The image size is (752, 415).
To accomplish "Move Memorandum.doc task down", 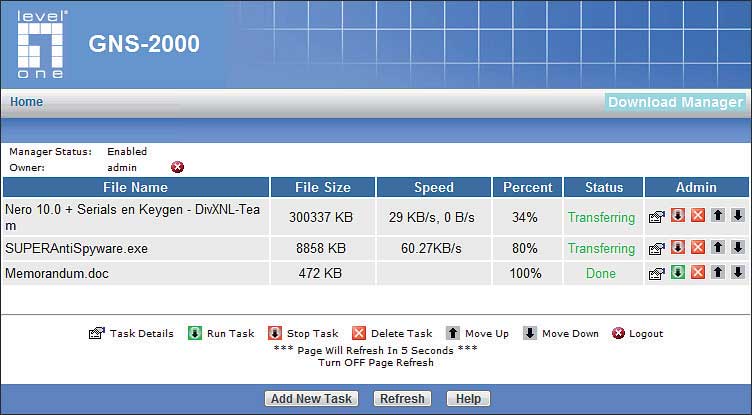I will (x=738, y=273).
